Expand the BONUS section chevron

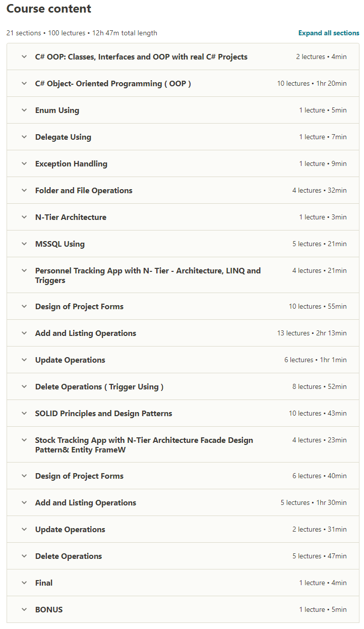click(x=24, y=609)
